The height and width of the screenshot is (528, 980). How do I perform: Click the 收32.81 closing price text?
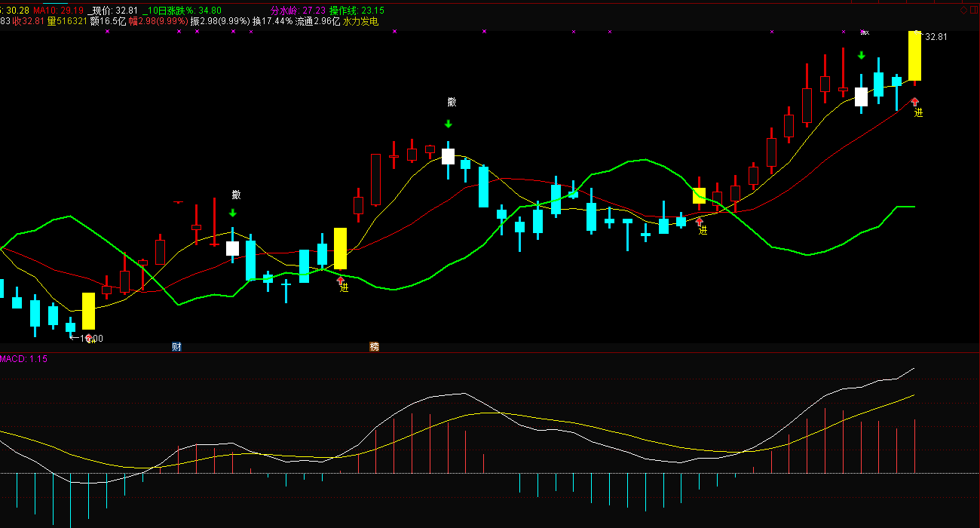(29, 22)
